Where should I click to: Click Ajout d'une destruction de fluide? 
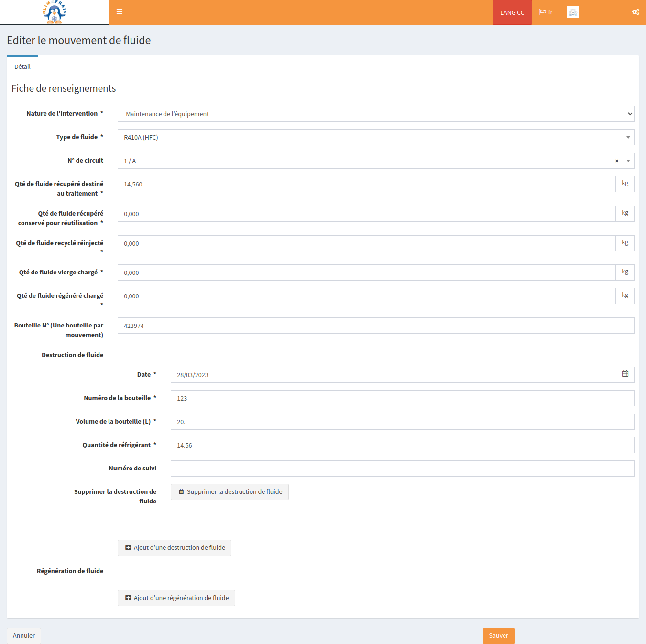tap(175, 548)
